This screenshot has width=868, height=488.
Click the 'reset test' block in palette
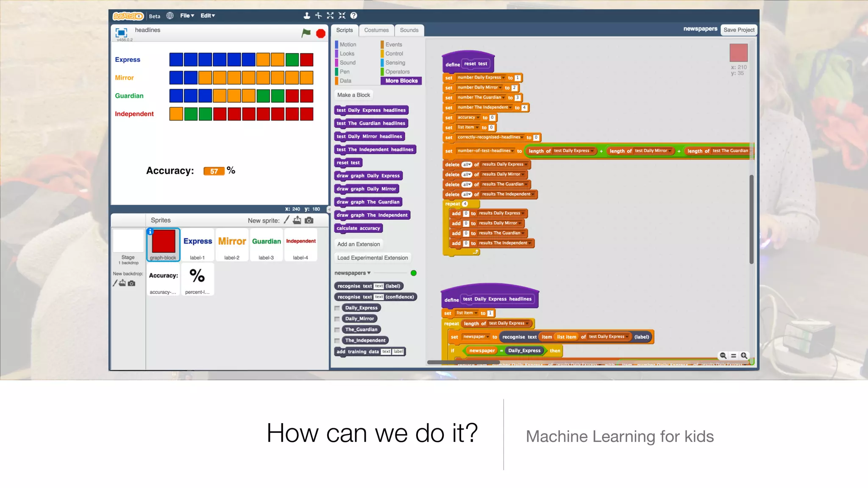tap(348, 163)
